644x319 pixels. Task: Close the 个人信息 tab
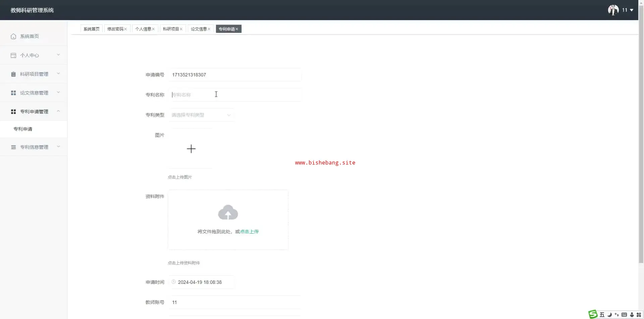[x=154, y=29]
